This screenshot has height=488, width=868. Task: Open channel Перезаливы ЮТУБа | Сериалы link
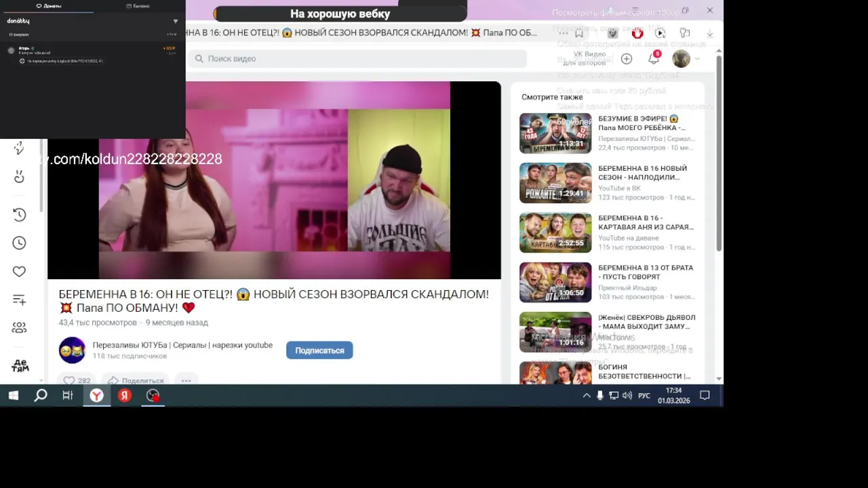pyautogui.click(x=182, y=345)
